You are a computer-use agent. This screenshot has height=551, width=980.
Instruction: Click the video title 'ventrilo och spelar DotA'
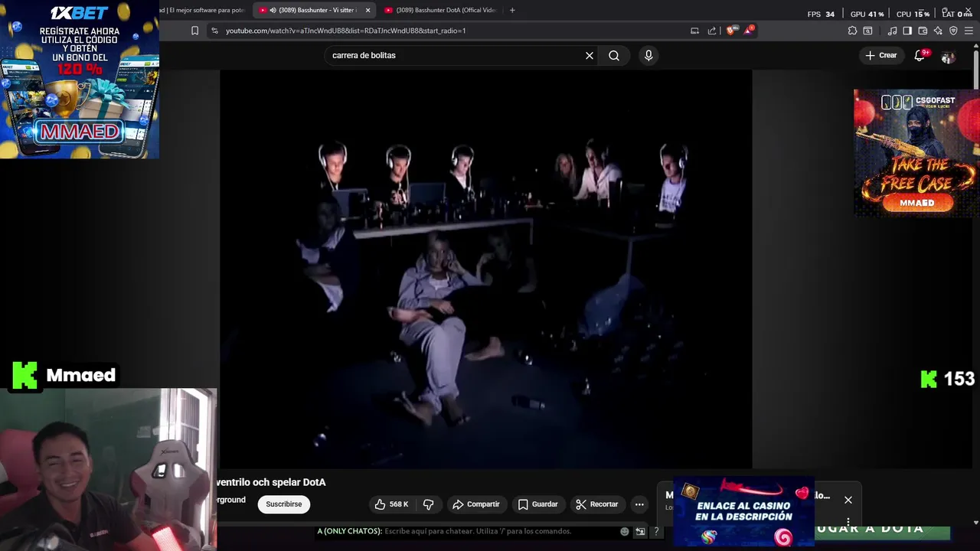(x=272, y=482)
